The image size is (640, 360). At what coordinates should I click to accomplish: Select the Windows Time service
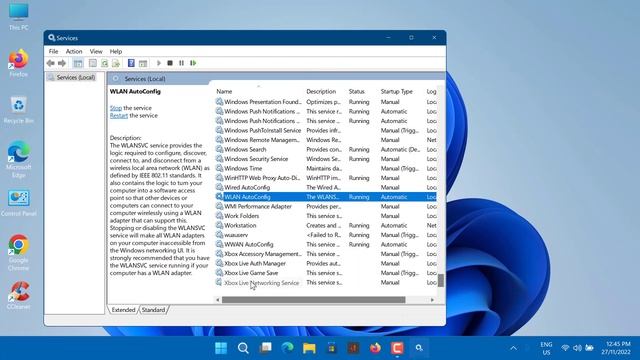pyautogui.click(x=325, y=169)
